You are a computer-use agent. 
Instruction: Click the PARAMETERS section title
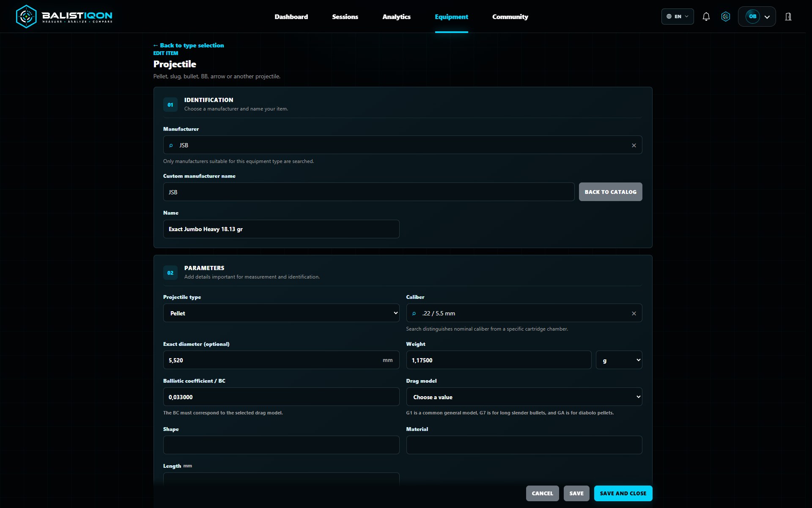pyautogui.click(x=204, y=268)
